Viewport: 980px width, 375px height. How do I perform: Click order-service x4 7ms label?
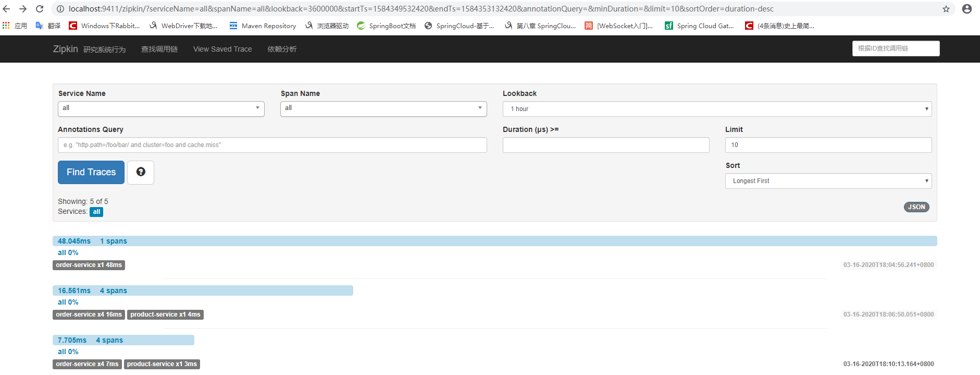tap(87, 364)
